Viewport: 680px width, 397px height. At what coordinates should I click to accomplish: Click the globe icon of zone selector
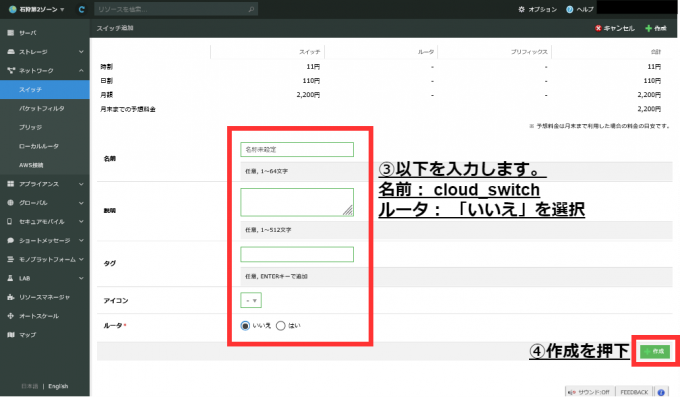pyautogui.click(x=13, y=9)
